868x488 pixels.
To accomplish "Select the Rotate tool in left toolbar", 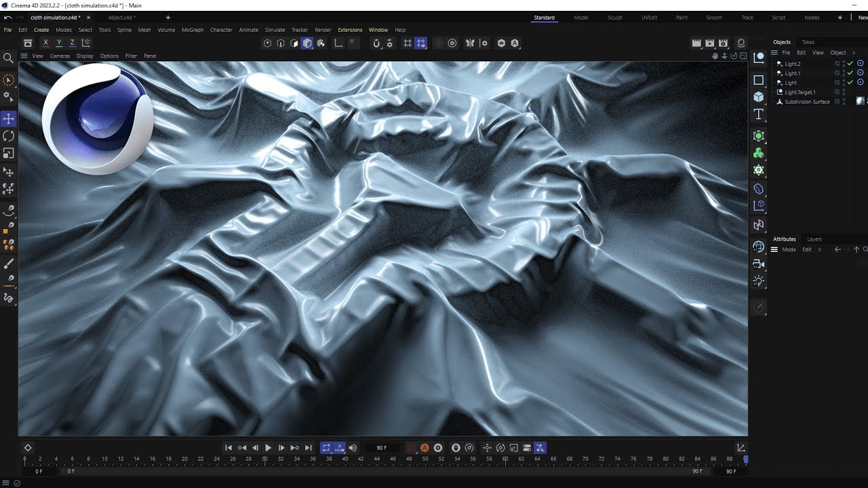I will [9, 136].
